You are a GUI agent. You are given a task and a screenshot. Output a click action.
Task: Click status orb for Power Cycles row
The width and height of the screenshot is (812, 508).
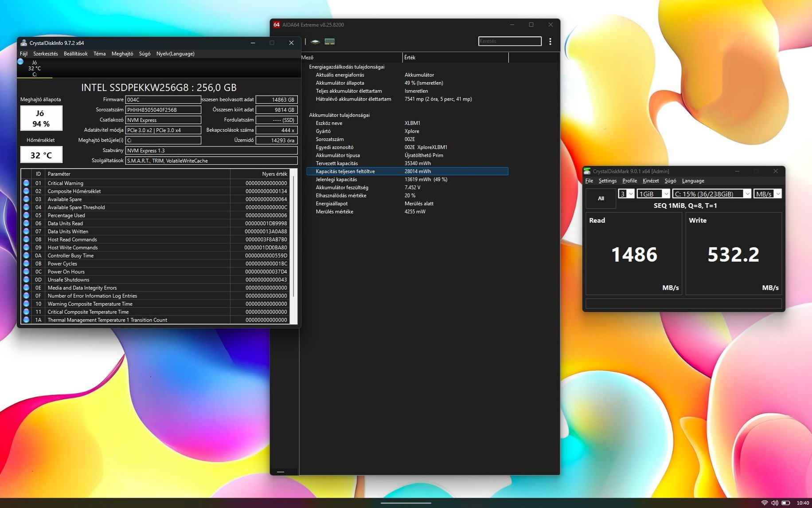coord(26,264)
